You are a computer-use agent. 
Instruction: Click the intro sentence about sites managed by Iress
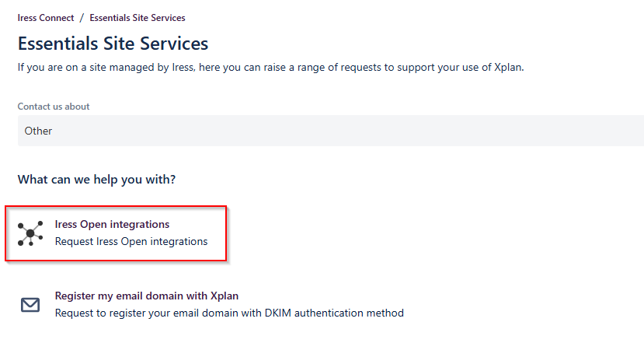coord(270,68)
